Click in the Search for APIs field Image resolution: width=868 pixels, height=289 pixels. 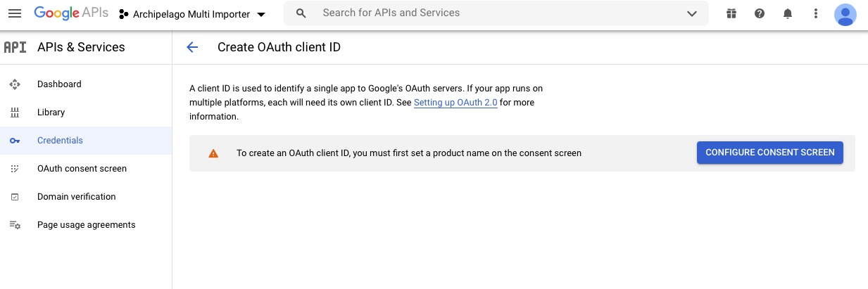pos(493,13)
